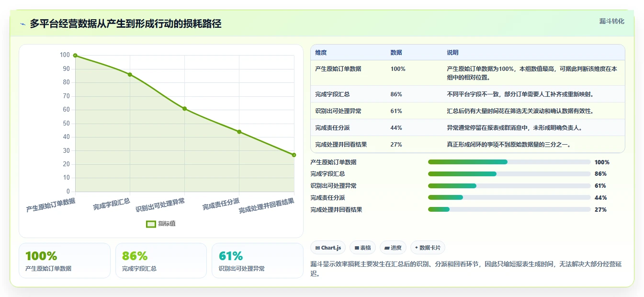Click the panel title 多平台经营数据从产生到形成行动的损耗路径
Screen dimensions: 644x297
(x=125, y=24)
